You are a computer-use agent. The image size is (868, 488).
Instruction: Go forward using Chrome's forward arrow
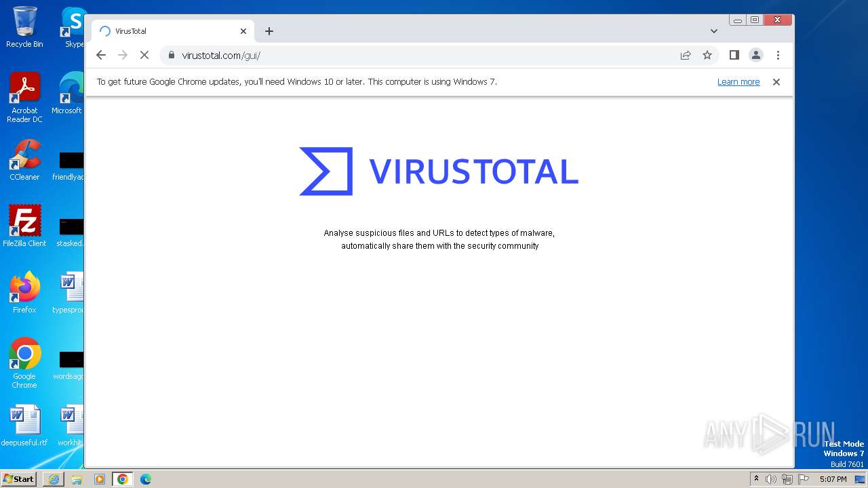click(x=123, y=55)
